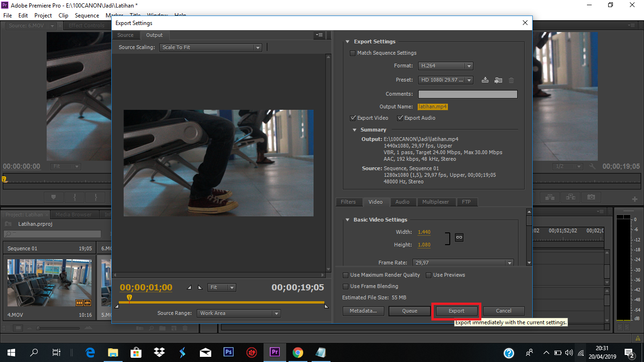Open the Frame Rate 29,97 dropdown
This screenshot has height=362, width=644.
click(463, 263)
